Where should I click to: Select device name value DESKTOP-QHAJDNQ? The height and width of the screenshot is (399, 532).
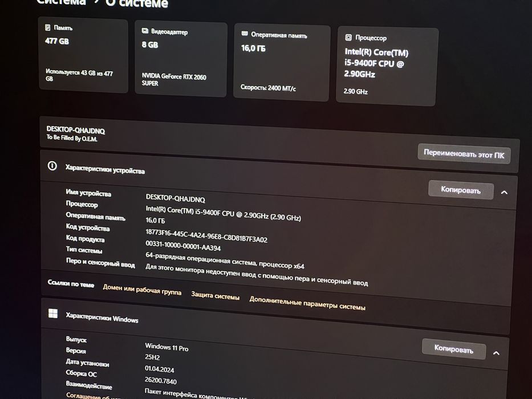176,198
